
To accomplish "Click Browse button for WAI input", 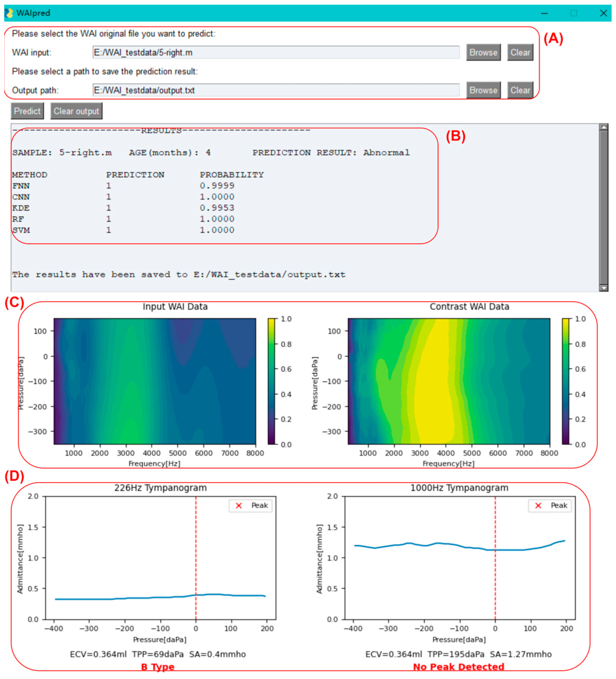I will [x=483, y=53].
